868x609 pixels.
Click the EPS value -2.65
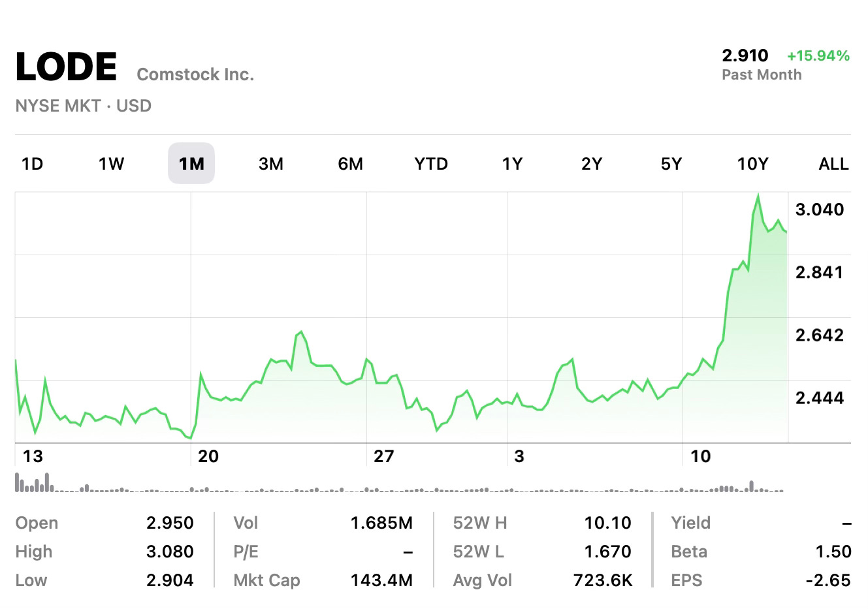point(828,580)
